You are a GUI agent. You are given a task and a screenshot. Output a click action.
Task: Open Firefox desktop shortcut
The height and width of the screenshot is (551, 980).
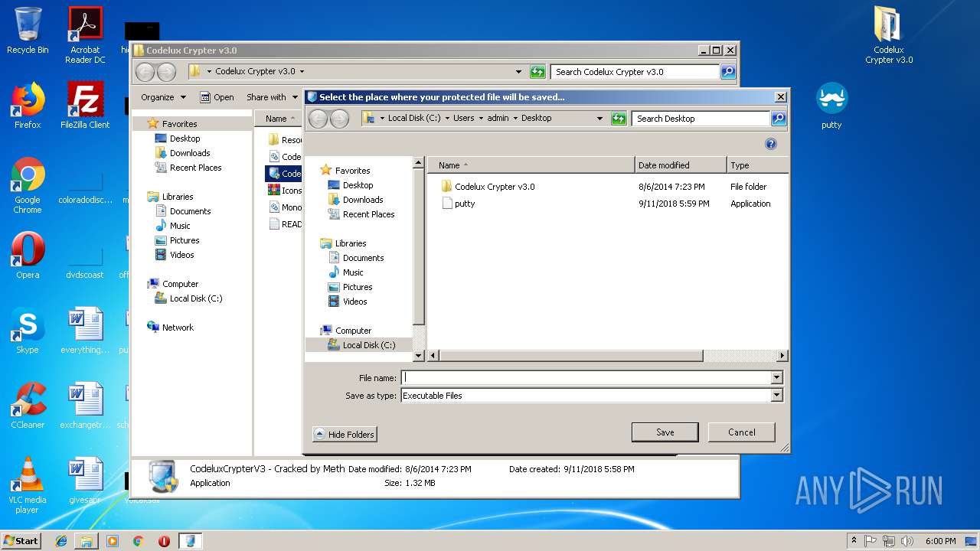[x=28, y=106]
